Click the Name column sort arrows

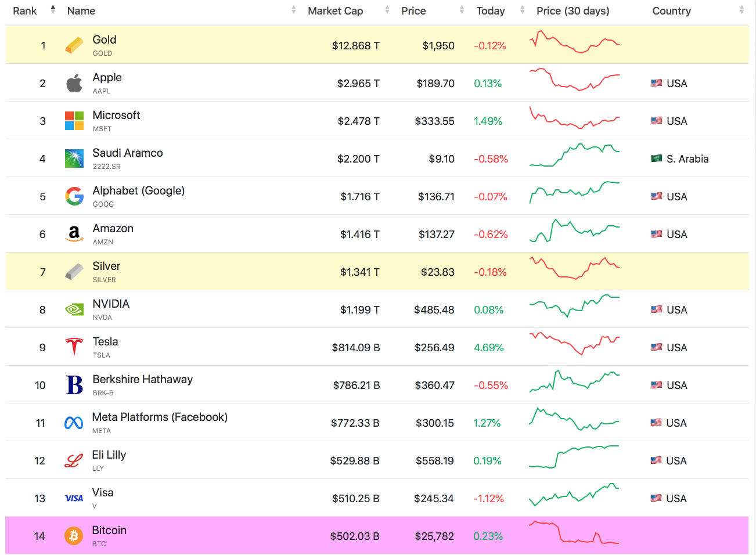[x=294, y=9]
